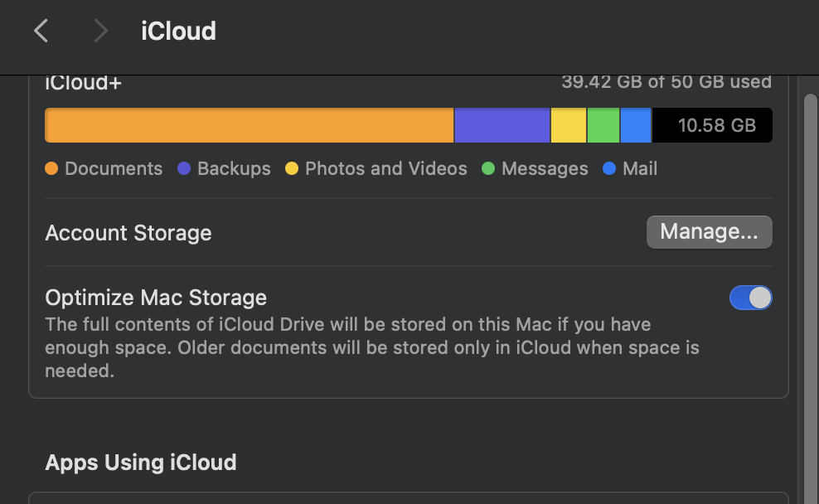This screenshot has height=504, width=819.
Task: Toggle the Optimize Mac Storage switch
Action: (x=750, y=298)
